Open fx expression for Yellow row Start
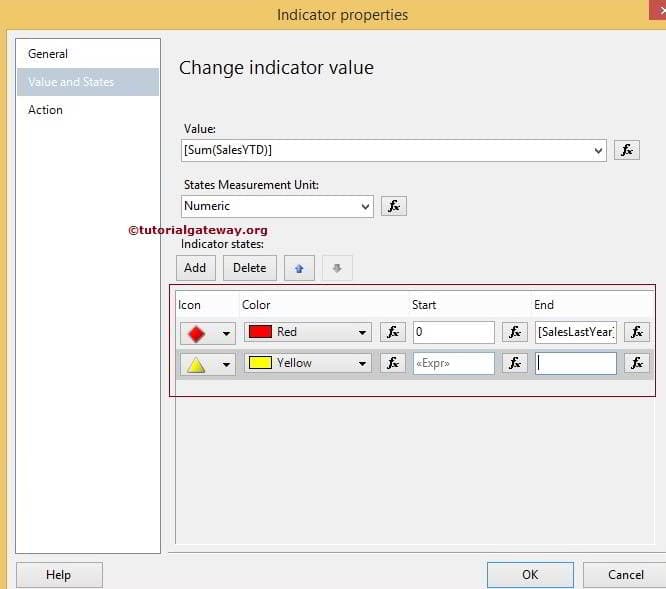The height and width of the screenshot is (589, 666). click(x=514, y=363)
